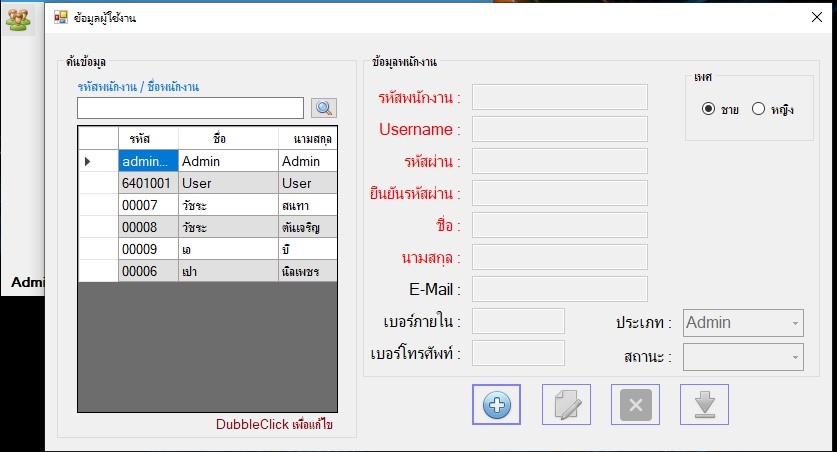Click the download arrow save icon

click(x=704, y=405)
